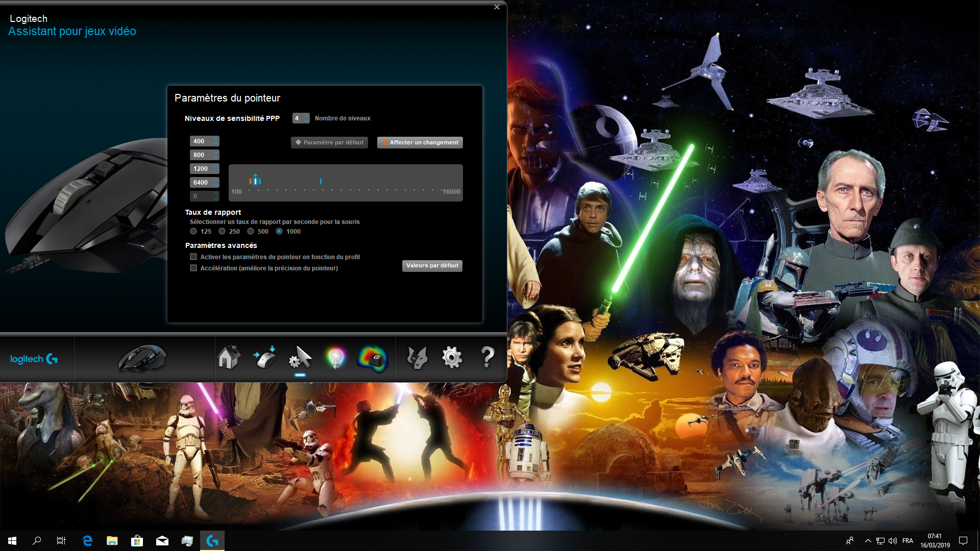Decrease the 800 DPI level
The width and height of the screenshot is (980, 551).
216,157
